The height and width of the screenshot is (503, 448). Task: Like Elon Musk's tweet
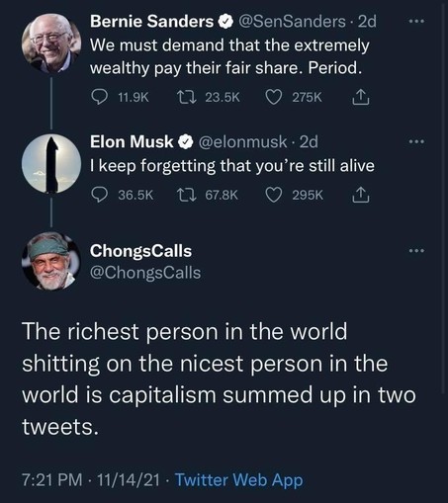(274, 195)
